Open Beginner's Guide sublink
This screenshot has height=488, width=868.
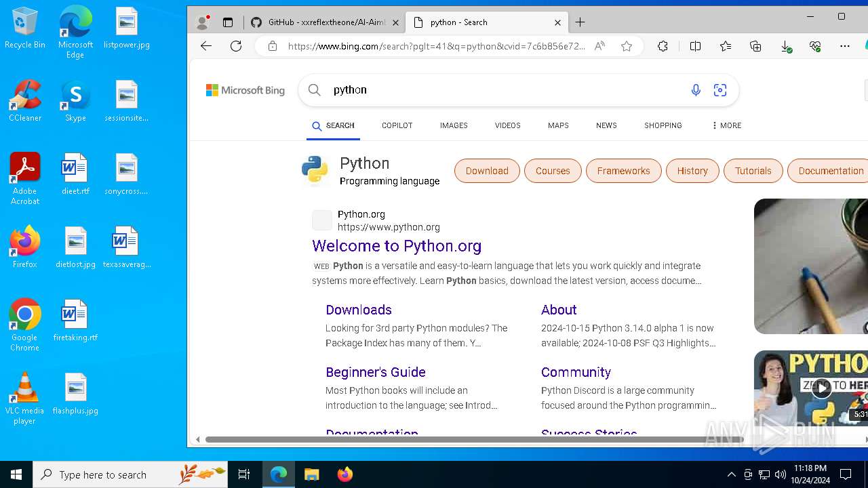[x=376, y=372]
